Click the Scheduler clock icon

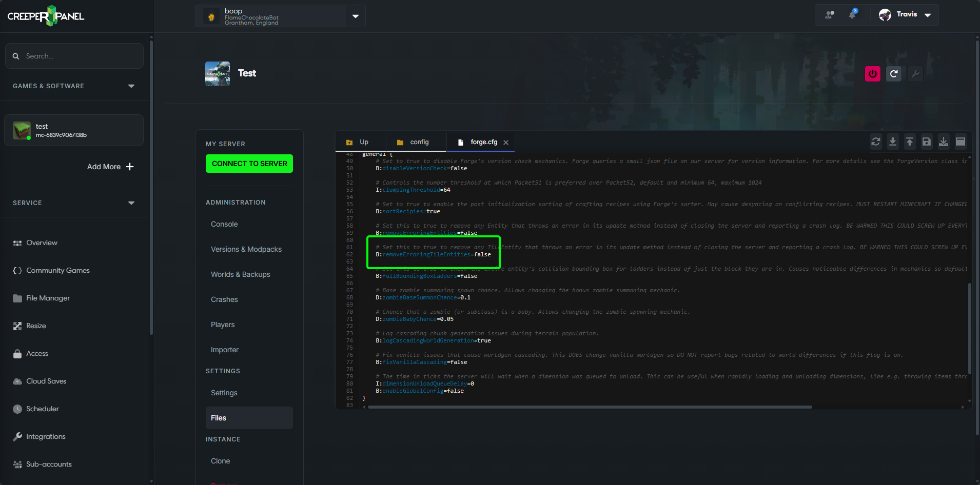click(x=17, y=409)
